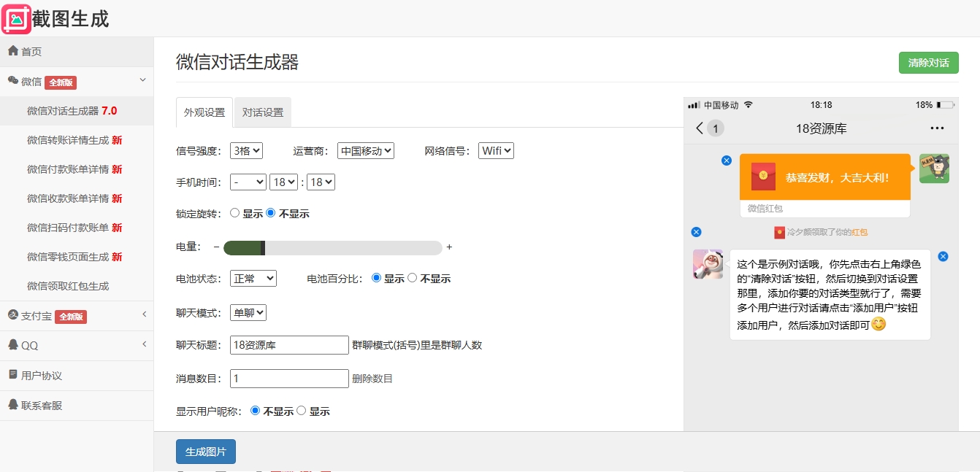Select 不显示 for 锁定旋转

tap(271, 213)
